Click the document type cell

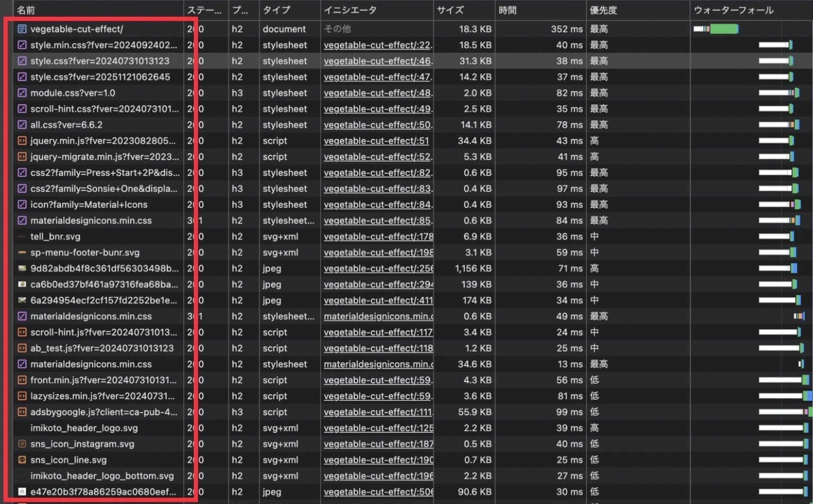click(x=284, y=29)
